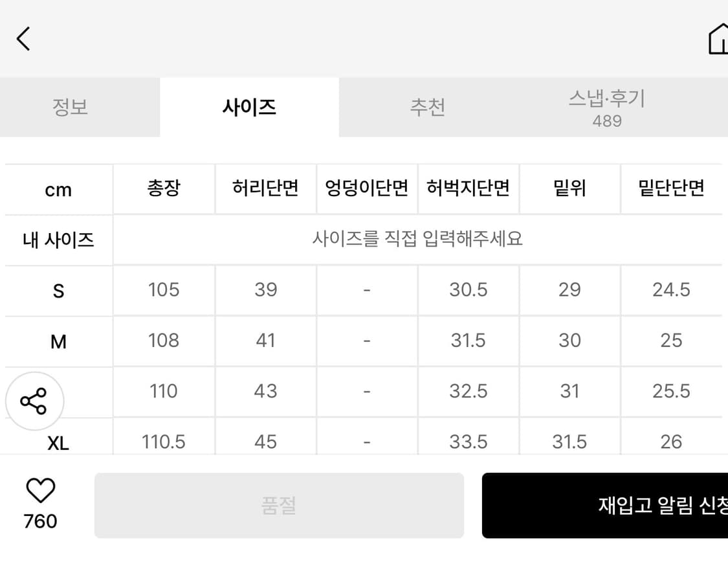Image resolution: width=728 pixels, height=586 pixels.
Task: View the 스냅·후기 reviews tab
Action: click(x=606, y=99)
